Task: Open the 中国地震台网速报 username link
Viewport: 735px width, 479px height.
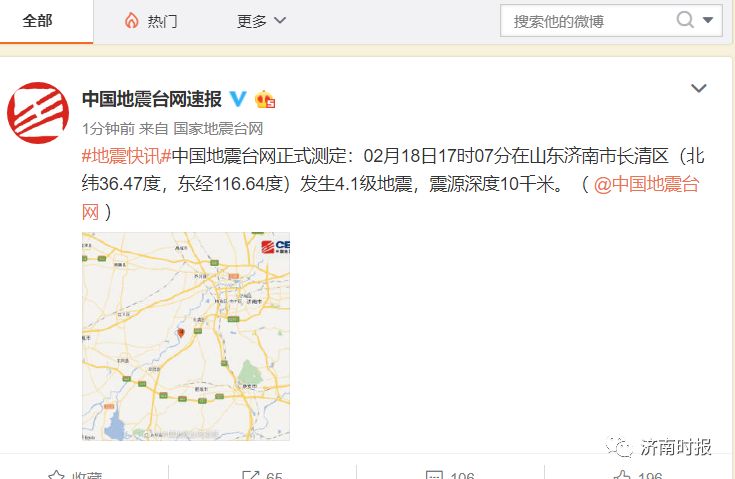Action: (152, 99)
